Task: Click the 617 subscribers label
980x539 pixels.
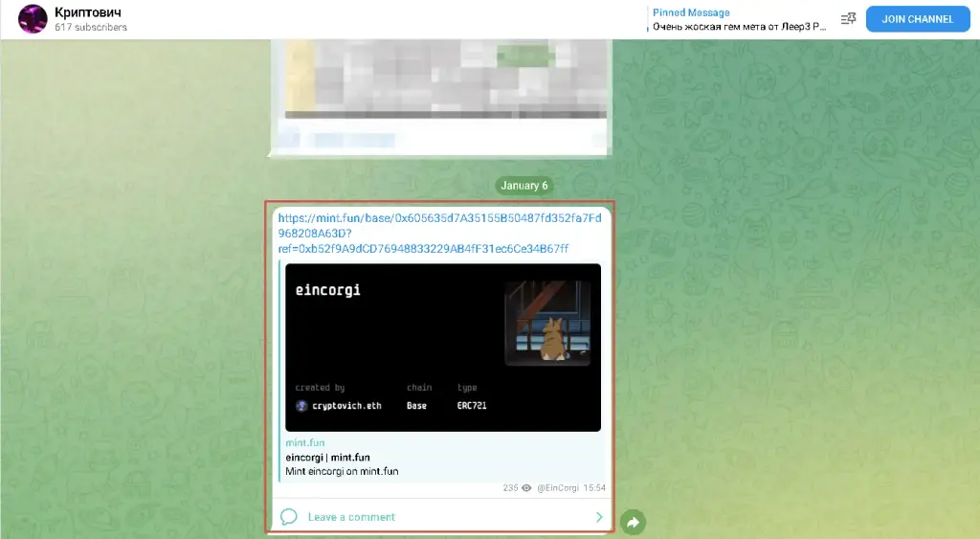Action: tap(91, 27)
